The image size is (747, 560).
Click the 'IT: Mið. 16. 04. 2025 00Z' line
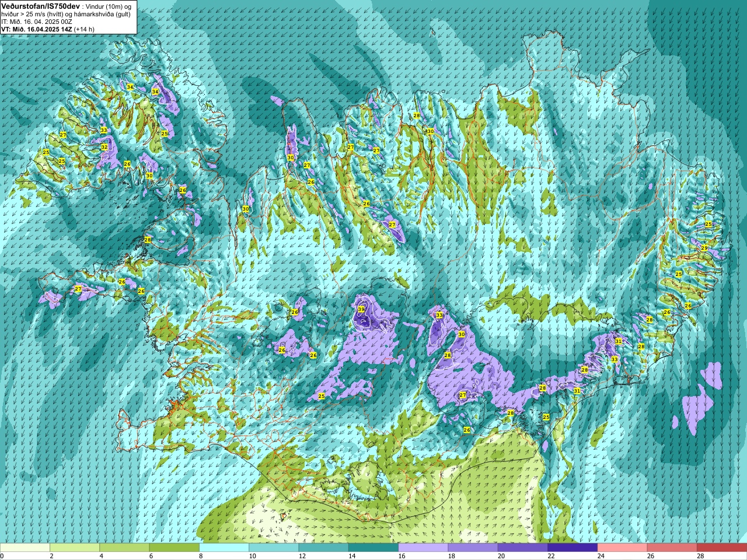[x=37, y=22]
